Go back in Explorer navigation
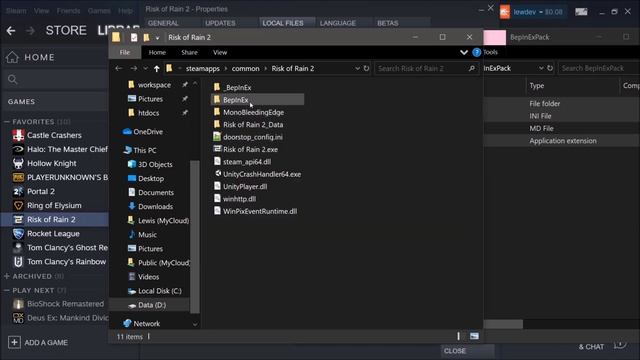 click(x=119, y=69)
